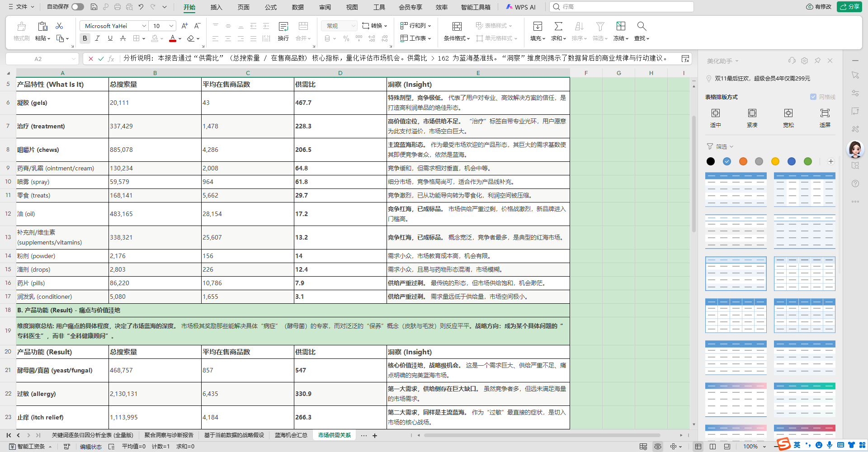Toggle the 自动保存 autosave switch
The height and width of the screenshot is (452, 868).
77,7
